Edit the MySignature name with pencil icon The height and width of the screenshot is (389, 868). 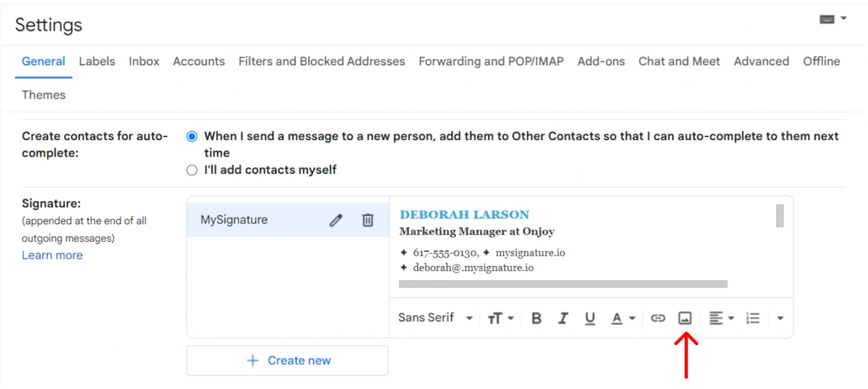(336, 220)
